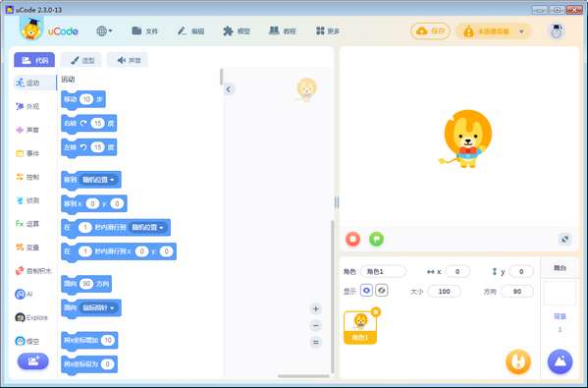The height and width of the screenshot is (388, 588).
Task: Select the lion sprite thumbnail
Action: (x=360, y=327)
